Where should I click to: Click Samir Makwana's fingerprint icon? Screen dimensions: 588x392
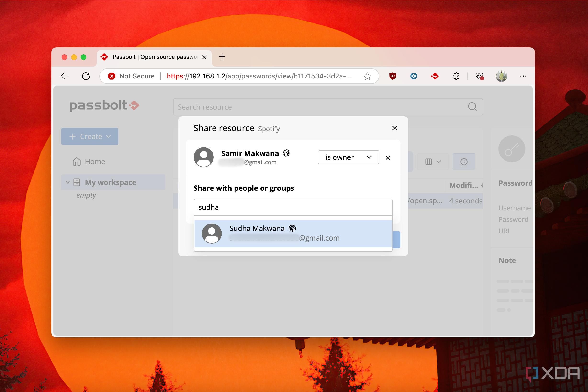click(286, 153)
